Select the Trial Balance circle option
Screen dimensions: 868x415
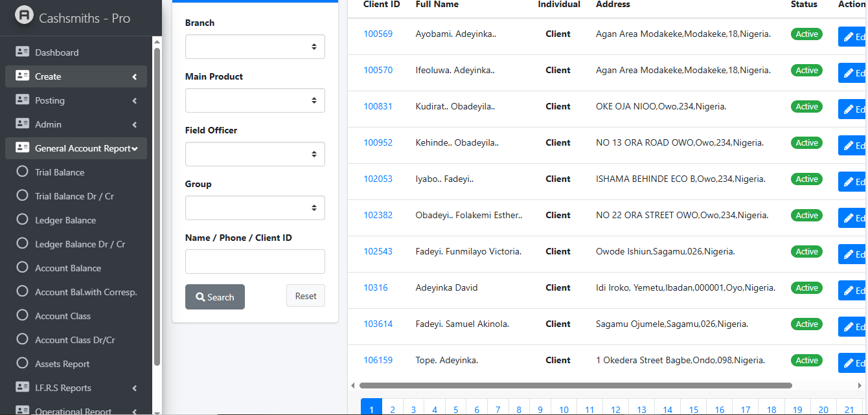click(23, 172)
